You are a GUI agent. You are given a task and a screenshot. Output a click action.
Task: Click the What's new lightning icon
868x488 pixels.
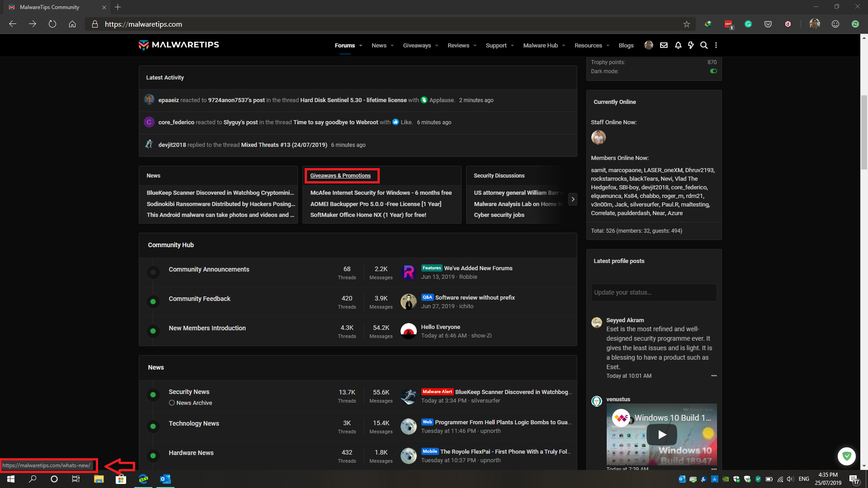pyautogui.click(x=691, y=45)
